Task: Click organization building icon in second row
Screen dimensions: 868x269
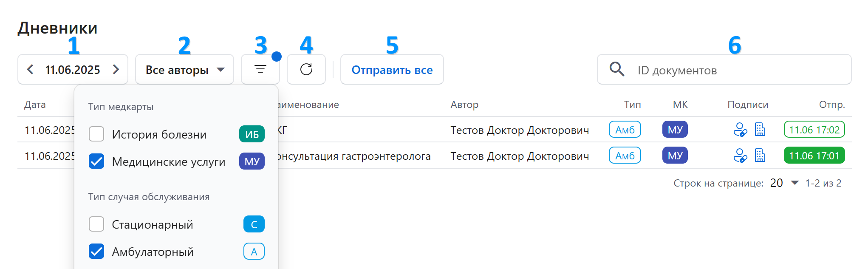Action: pyautogui.click(x=760, y=156)
